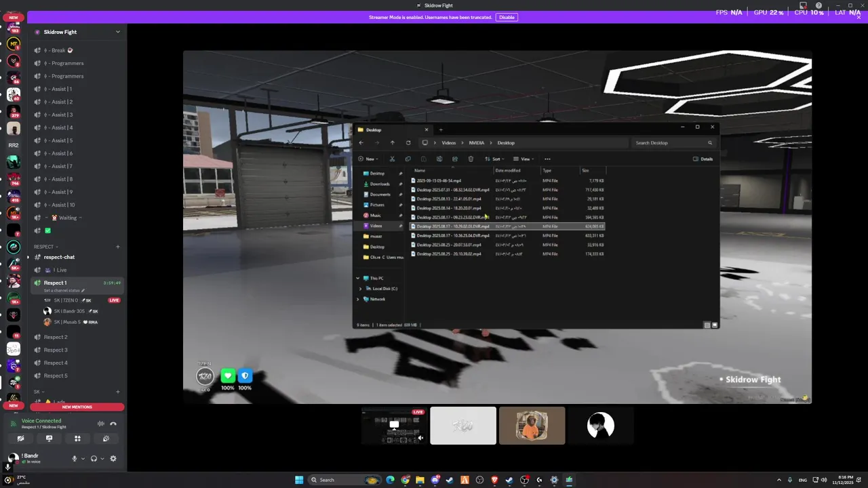Open headphone output device options arrow

pos(102,459)
